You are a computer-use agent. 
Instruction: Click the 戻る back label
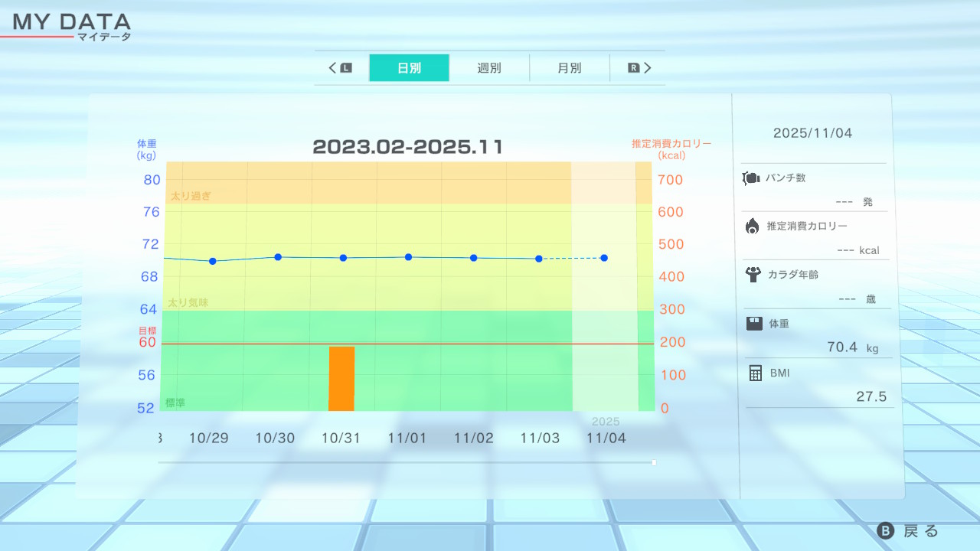921,531
